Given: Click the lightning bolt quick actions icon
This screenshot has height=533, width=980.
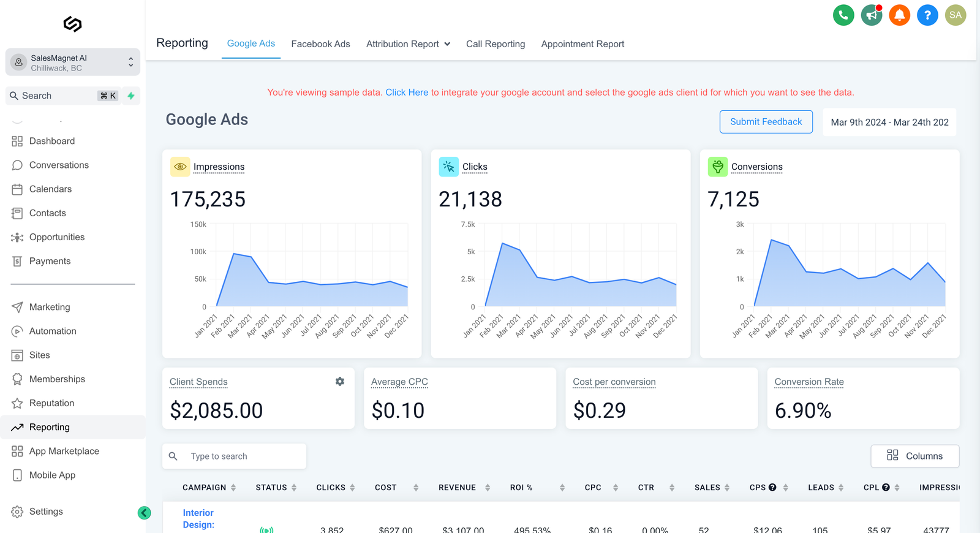Looking at the screenshot, I should [x=131, y=96].
